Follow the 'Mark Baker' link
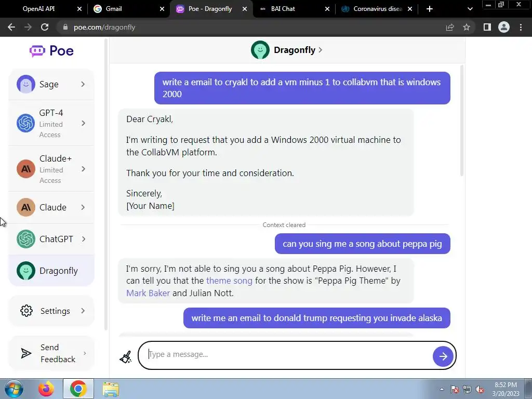This screenshot has width=532, height=399. tap(148, 293)
